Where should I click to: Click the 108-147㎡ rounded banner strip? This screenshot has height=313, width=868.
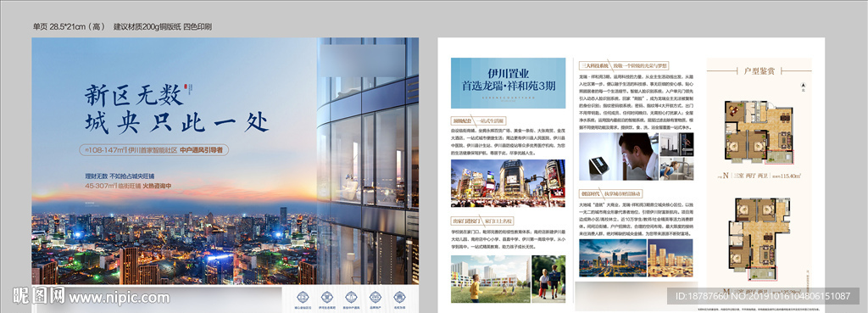154,149
